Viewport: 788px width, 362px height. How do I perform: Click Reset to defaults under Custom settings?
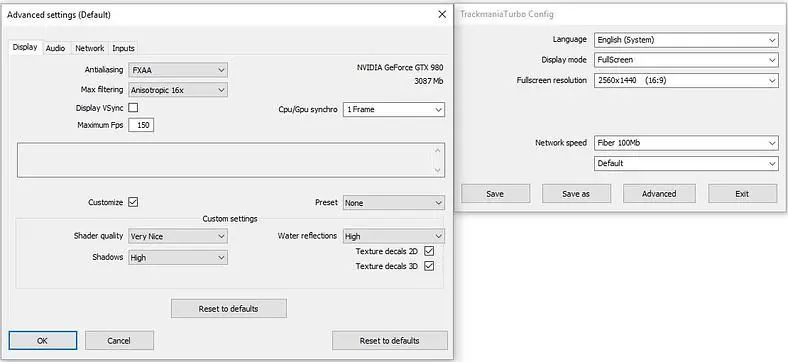(x=229, y=309)
